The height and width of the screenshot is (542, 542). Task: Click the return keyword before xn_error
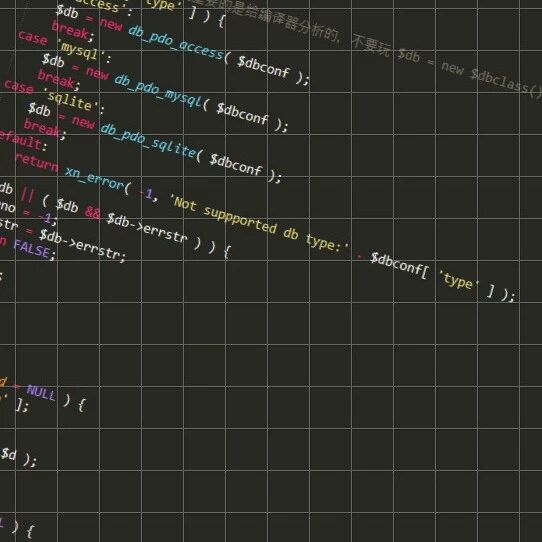click(37, 162)
